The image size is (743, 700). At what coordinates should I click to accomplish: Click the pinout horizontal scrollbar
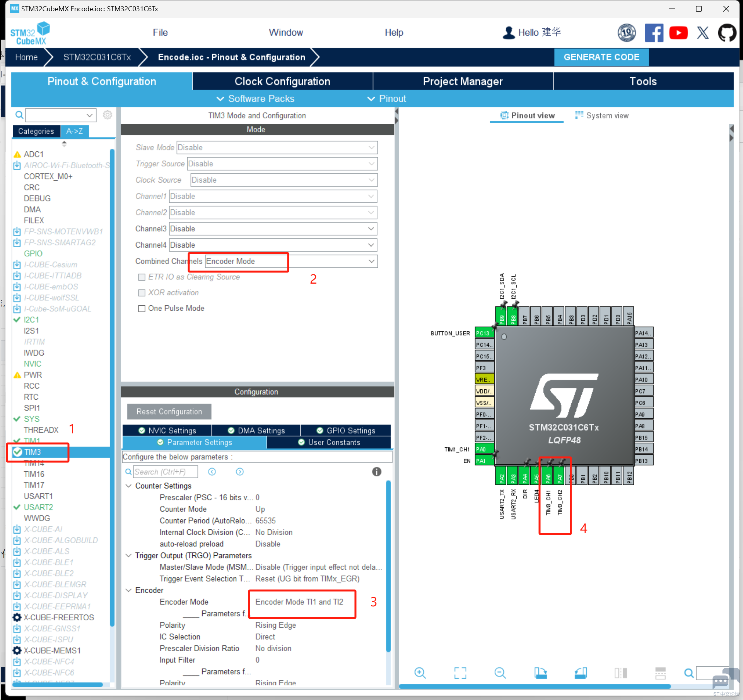pyautogui.click(x=535, y=686)
